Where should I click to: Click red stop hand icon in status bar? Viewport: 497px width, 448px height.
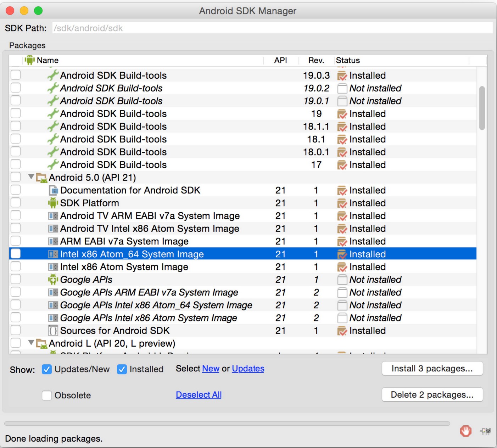click(x=466, y=431)
